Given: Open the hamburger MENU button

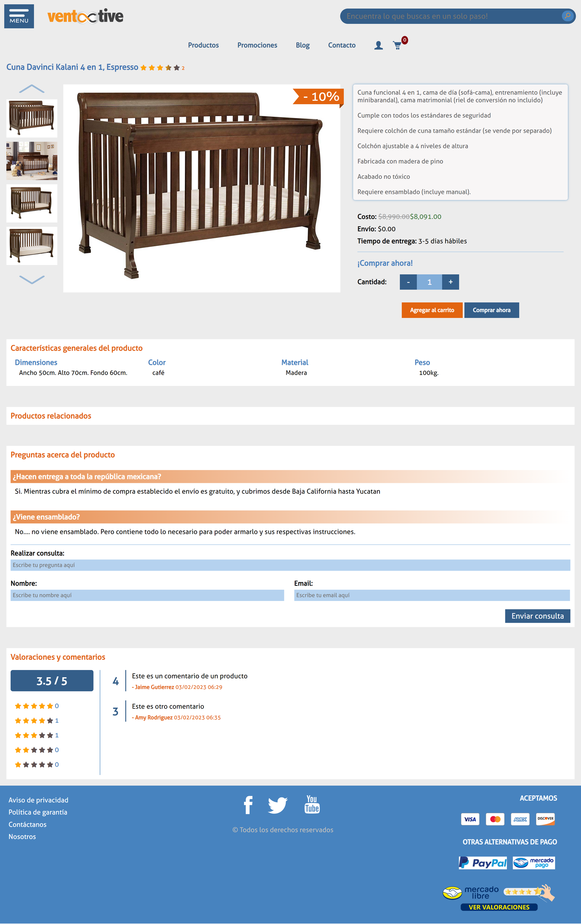Looking at the screenshot, I should click(19, 16).
